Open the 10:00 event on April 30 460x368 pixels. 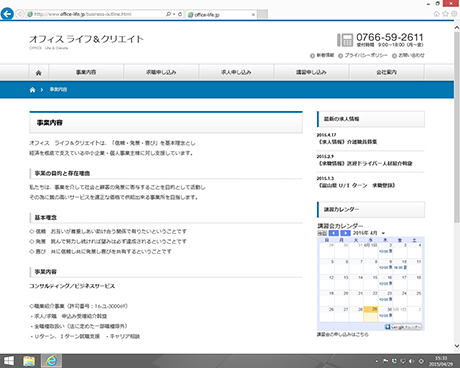386,315
